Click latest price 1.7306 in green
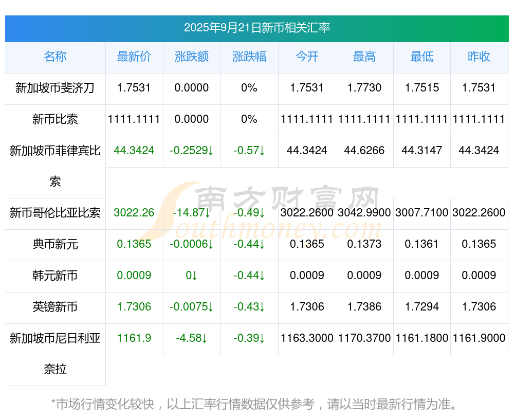514x420 pixels. [134, 306]
